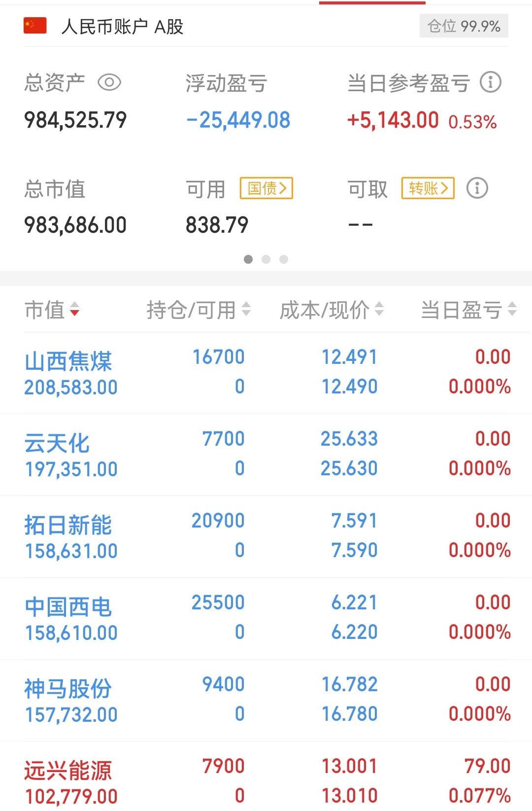Select the third page indicator dot
Screen dimensions: 532x811
[284, 259]
